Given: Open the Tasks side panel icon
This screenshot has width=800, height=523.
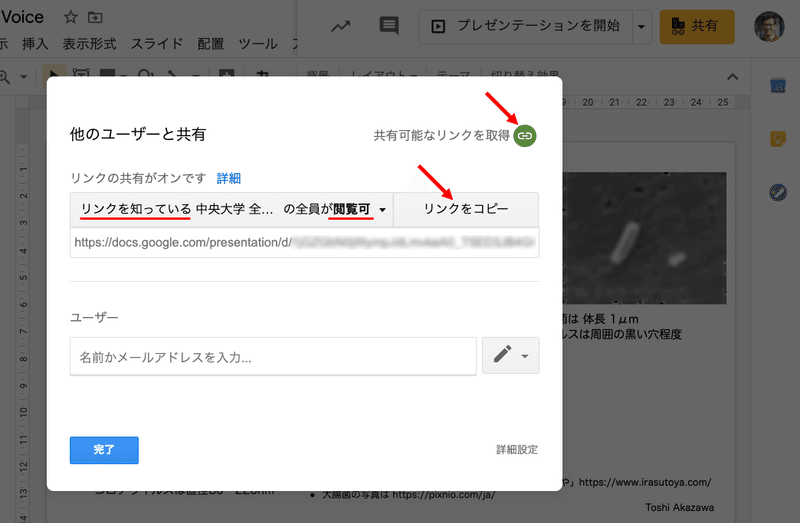Looking at the screenshot, I should (778, 192).
